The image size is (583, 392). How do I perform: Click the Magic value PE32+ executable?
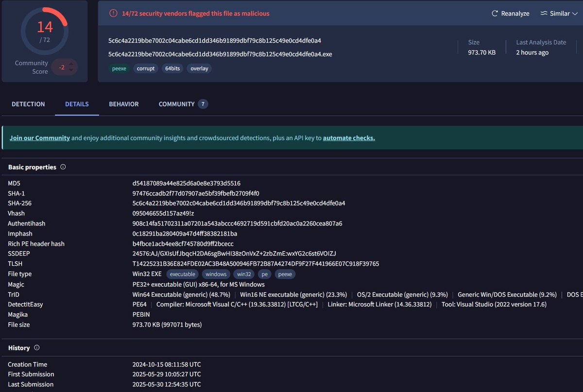(199, 284)
